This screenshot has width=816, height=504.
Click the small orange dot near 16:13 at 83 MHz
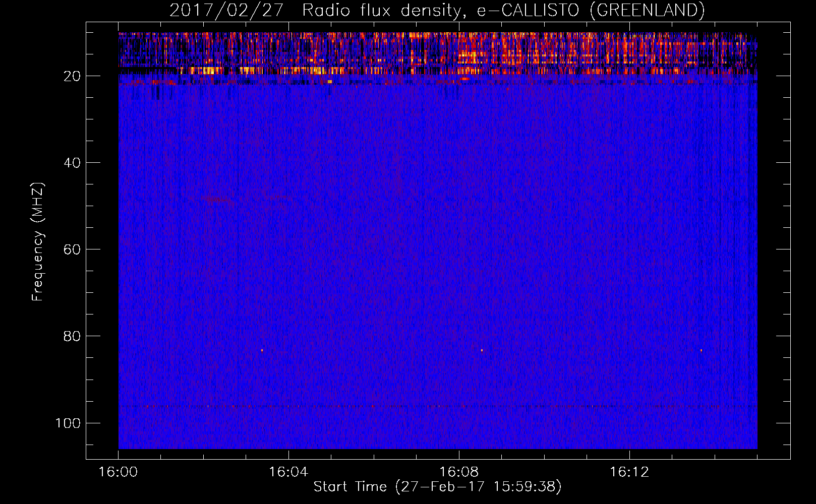pyautogui.click(x=701, y=350)
